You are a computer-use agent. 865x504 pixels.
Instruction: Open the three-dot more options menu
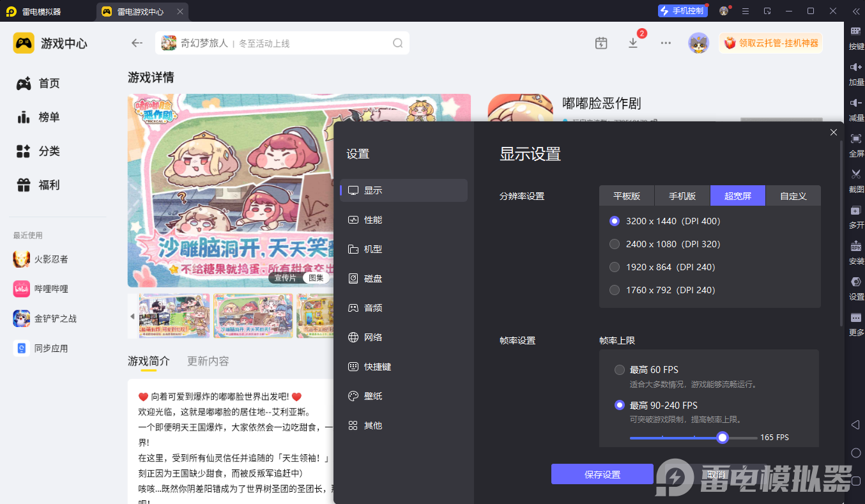tap(666, 43)
